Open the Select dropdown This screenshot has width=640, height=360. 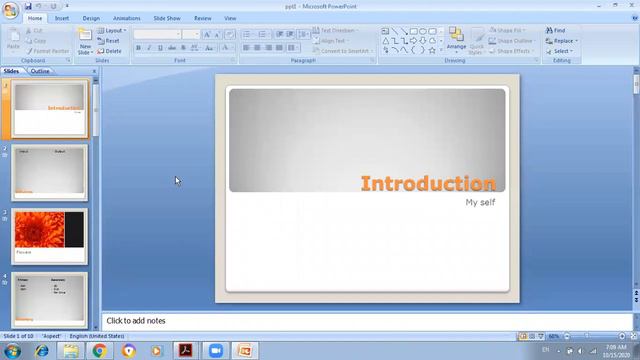[560, 51]
